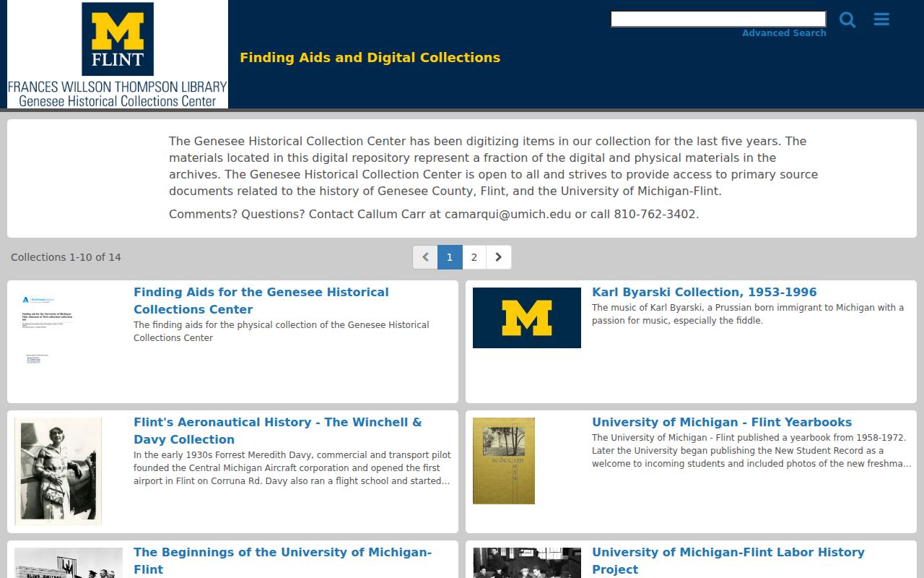Open Karl Byarski Collection, 1953-1996
Viewport: 924px width, 578px height.
(x=705, y=292)
